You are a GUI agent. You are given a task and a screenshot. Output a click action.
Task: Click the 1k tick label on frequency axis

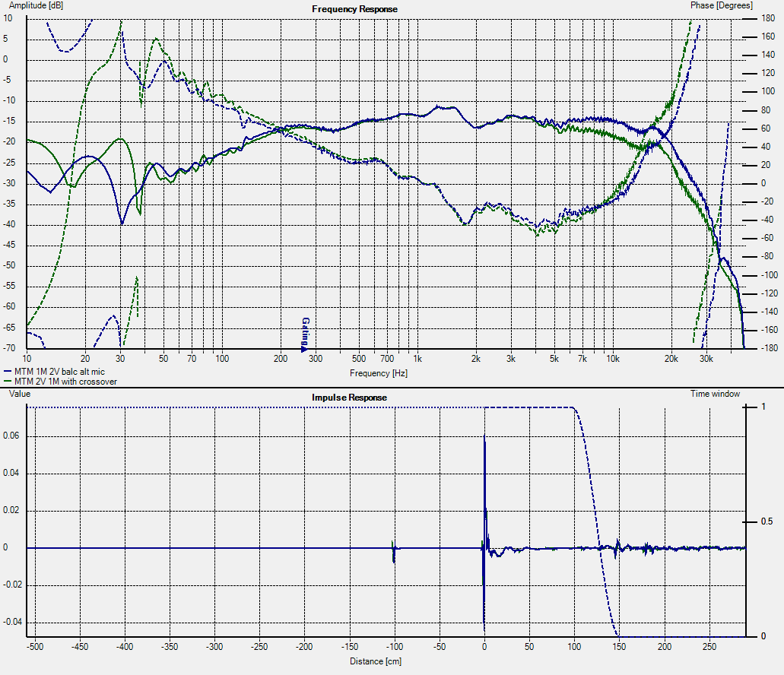click(x=417, y=359)
